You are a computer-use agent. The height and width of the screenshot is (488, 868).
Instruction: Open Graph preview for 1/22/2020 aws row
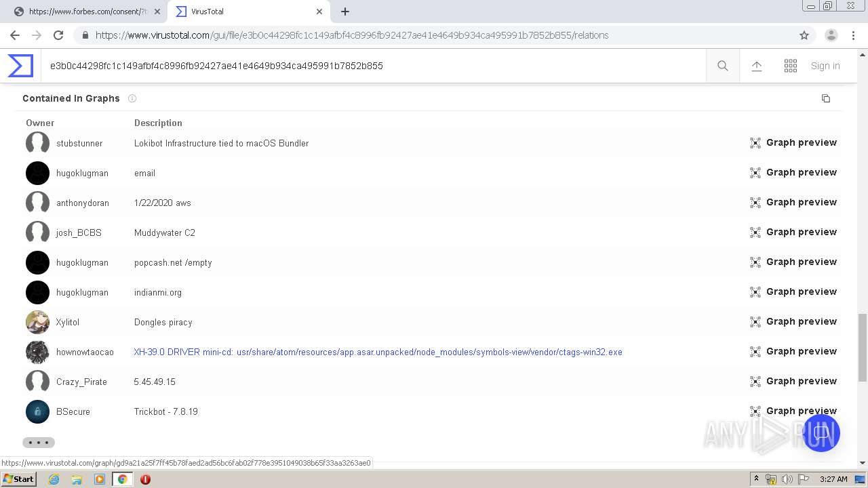pos(793,202)
